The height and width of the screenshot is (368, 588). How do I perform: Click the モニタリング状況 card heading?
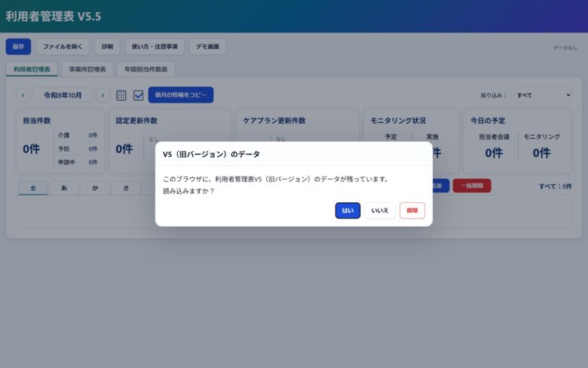click(398, 121)
